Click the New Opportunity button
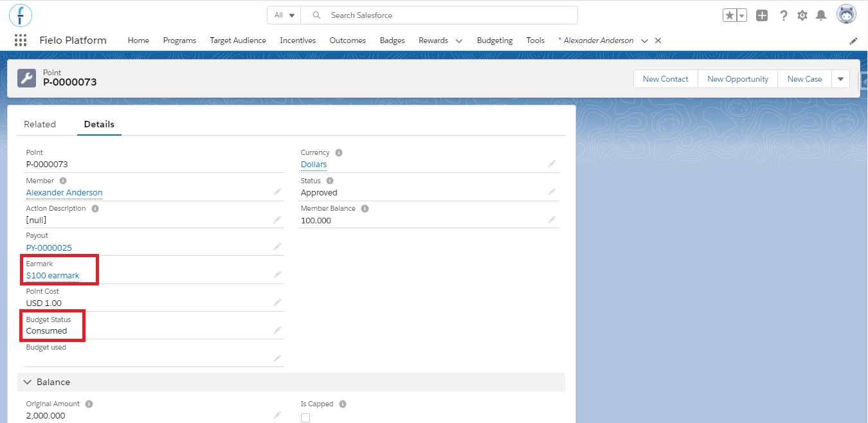868x423 pixels. [737, 79]
